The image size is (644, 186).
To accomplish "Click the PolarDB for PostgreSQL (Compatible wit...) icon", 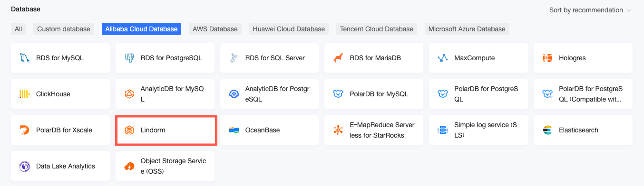I will click(x=547, y=94).
